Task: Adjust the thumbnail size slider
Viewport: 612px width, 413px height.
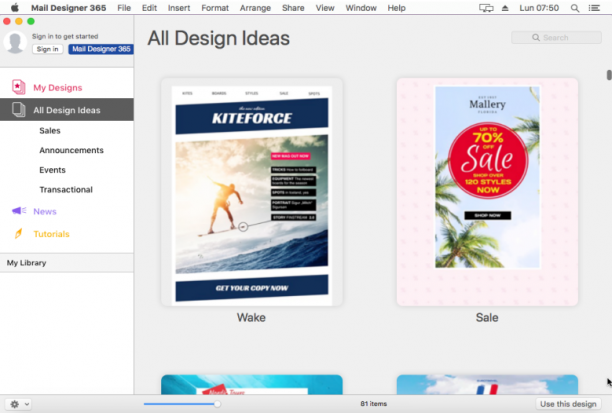Action: tap(182, 404)
